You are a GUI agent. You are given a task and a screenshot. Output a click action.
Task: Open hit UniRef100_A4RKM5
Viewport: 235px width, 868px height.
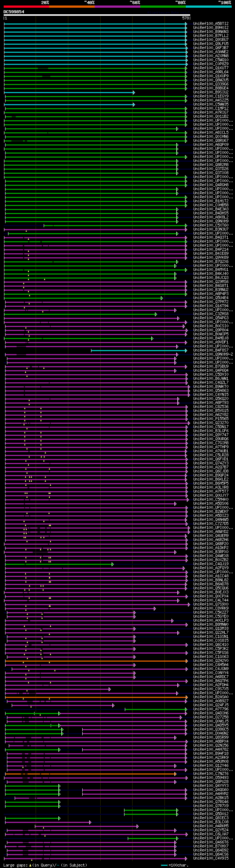pyautogui.click(x=211, y=826)
